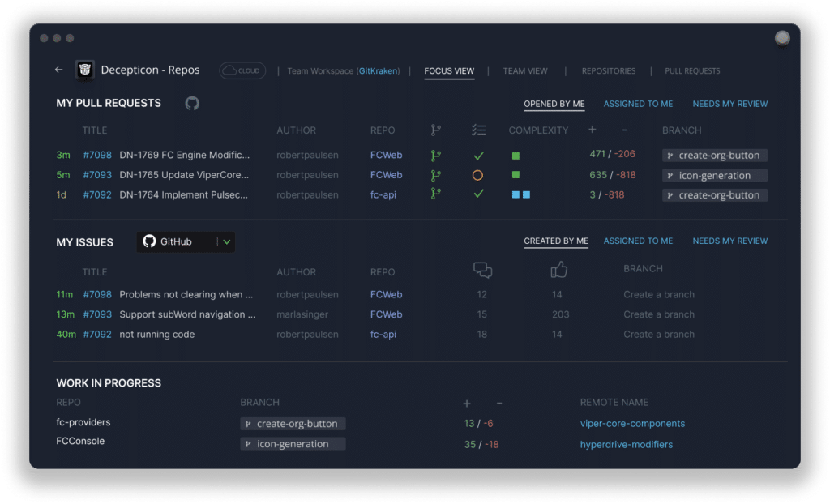Create a branch for not running code issue
830x504 pixels.
tap(658, 335)
